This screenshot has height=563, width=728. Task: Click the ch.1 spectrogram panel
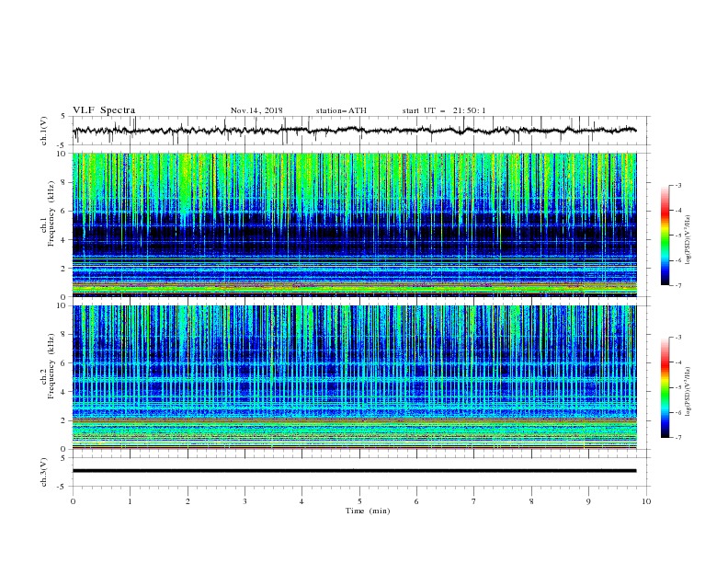(355, 224)
